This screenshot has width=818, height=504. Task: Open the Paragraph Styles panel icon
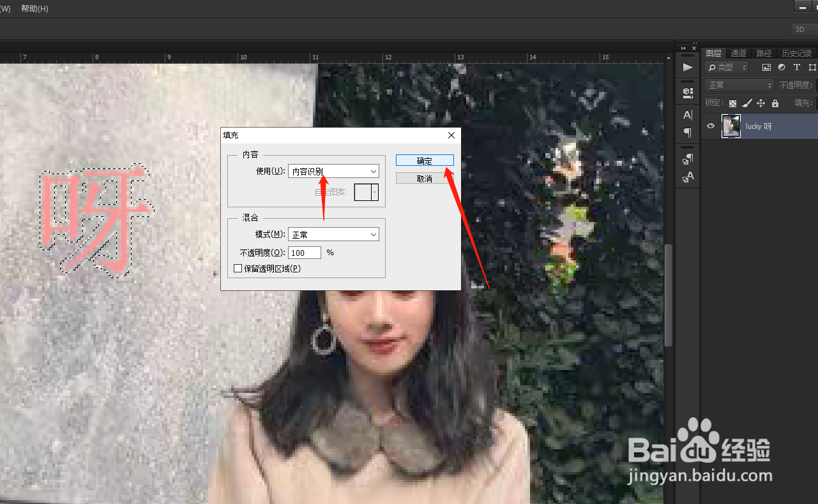point(687,159)
